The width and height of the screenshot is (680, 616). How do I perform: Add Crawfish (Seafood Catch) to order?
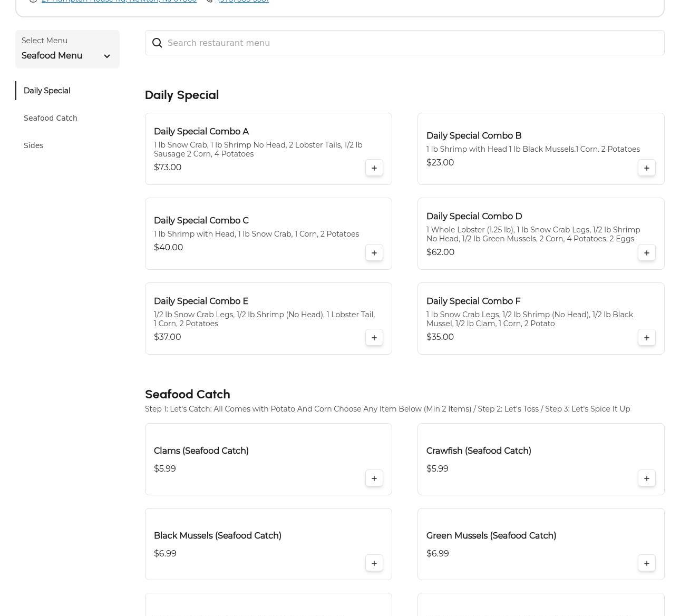646,478
